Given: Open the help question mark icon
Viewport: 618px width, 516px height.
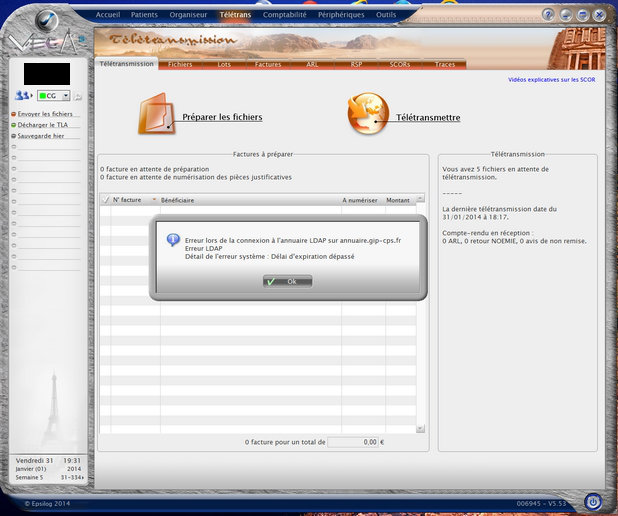Looking at the screenshot, I should coord(548,15).
